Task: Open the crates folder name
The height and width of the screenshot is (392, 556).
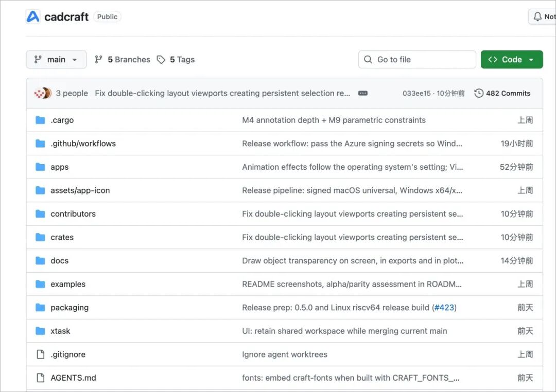Action: pos(62,237)
